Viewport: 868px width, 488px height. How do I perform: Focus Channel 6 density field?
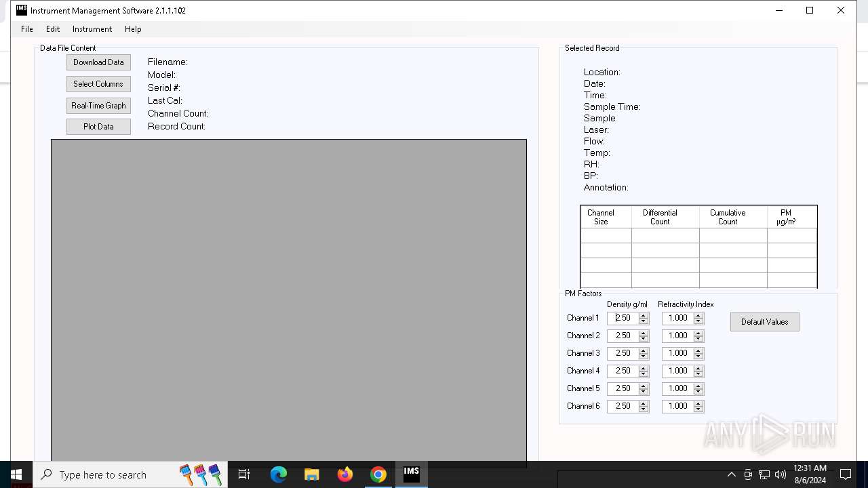623,406
